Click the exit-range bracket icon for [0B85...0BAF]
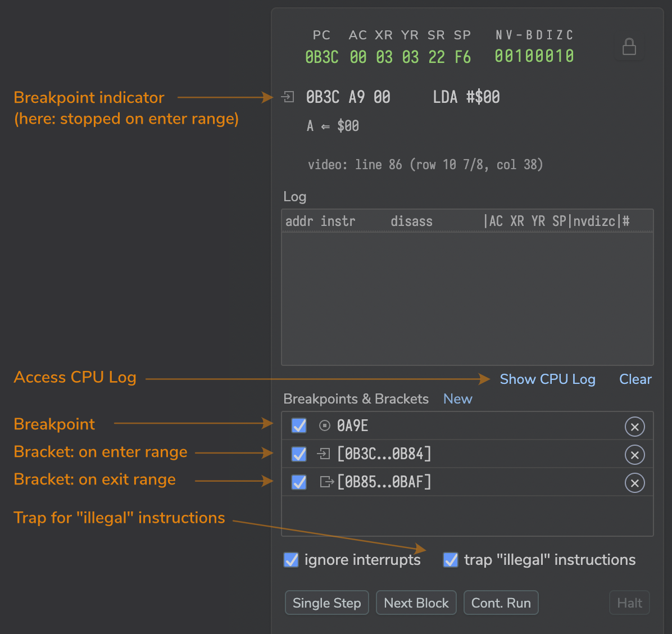 click(326, 482)
